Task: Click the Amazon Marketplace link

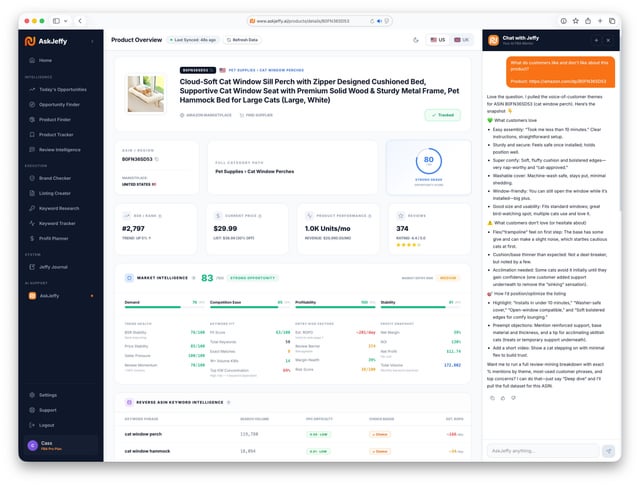Action: coord(206,115)
